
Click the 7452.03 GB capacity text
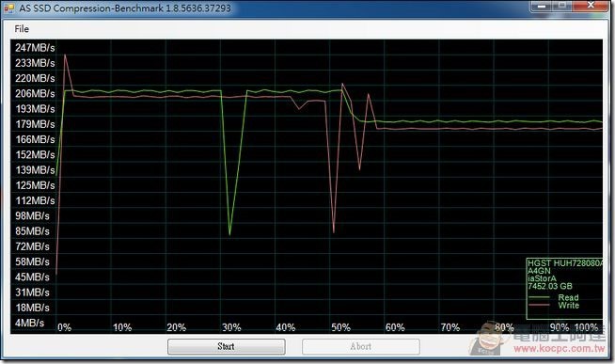550,286
